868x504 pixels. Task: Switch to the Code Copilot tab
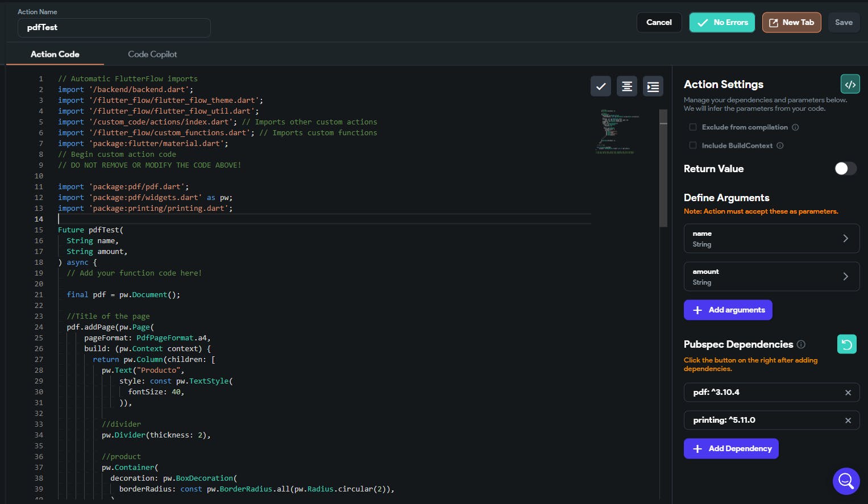click(152, 55)
